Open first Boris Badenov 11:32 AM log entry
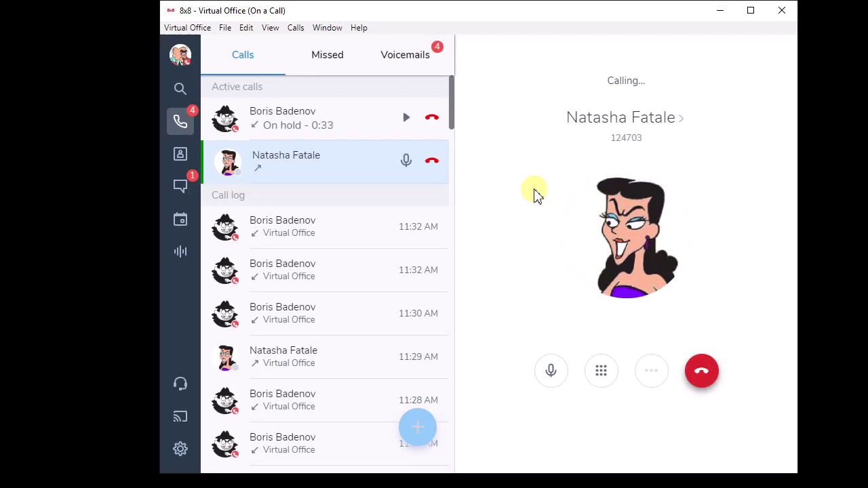The width and height of the screenshot is (868, 488). point(325,226)
